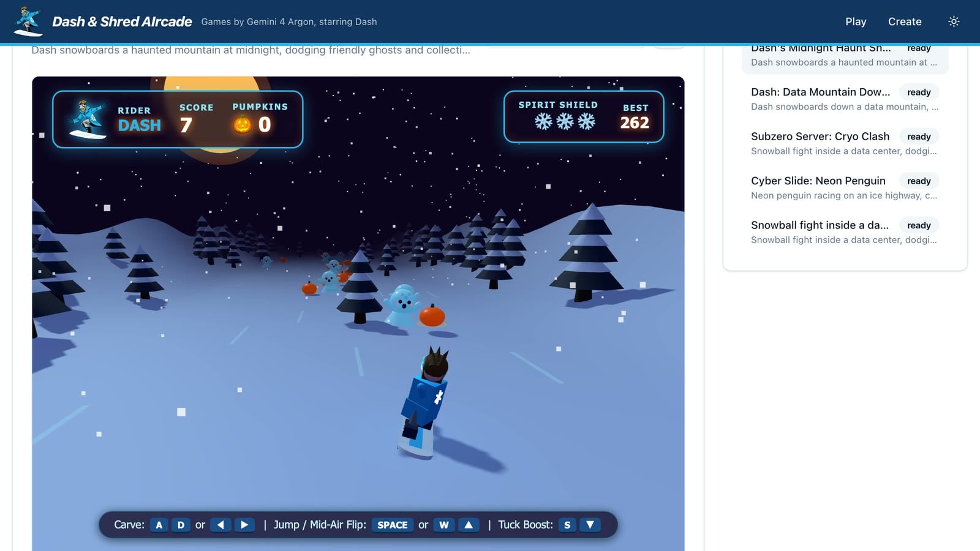Screen dimensions: 980x551
Task: Select the A carve key hint
Action: [x=159, y=525]
